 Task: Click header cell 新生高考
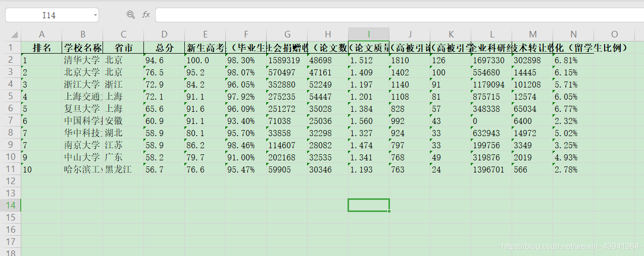pyautogui.click(x=205, y=48)
